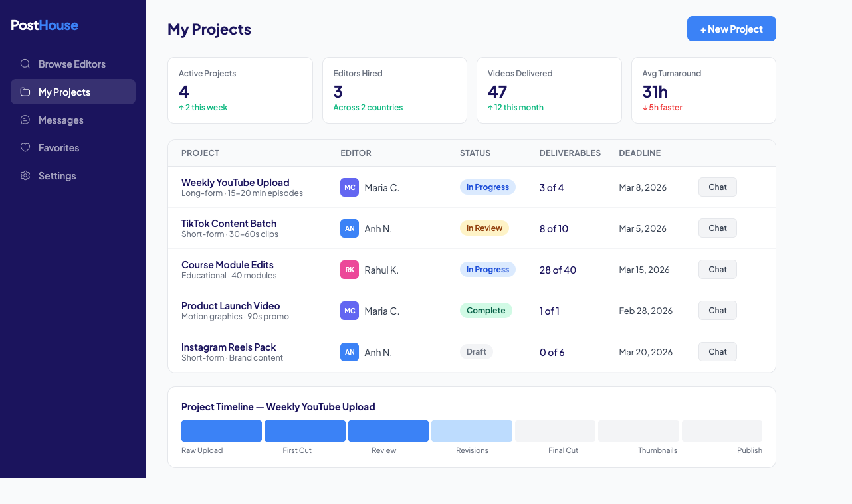The image size is (852, 504).
Task: Click Maria C.'s avatar on Weekly YouTube Upload
Action: pyautogui.click(x=350, y=187)
